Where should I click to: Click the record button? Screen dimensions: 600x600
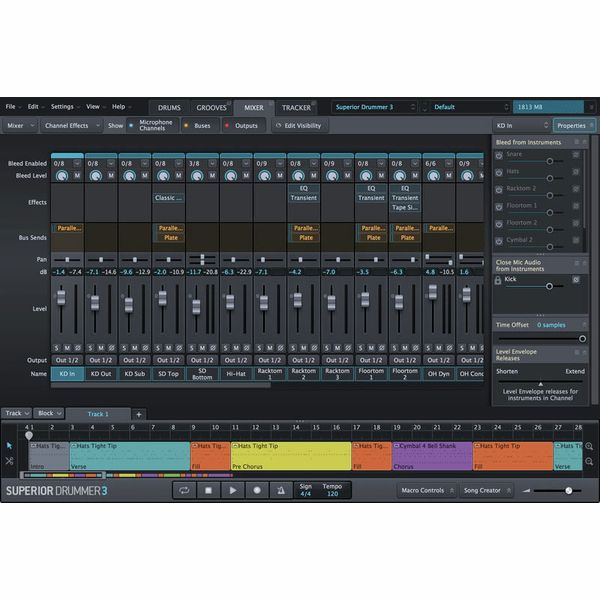point(257,490)
